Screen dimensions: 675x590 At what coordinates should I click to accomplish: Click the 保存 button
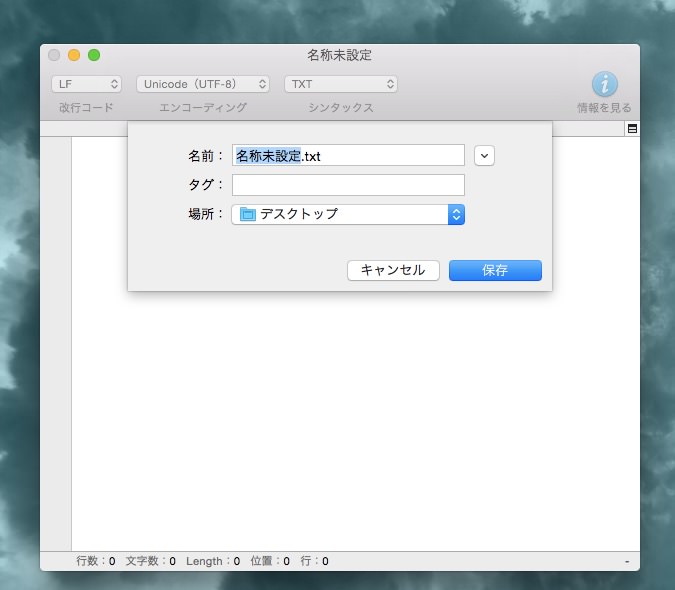pyautogui.click(x=495, y=270)
